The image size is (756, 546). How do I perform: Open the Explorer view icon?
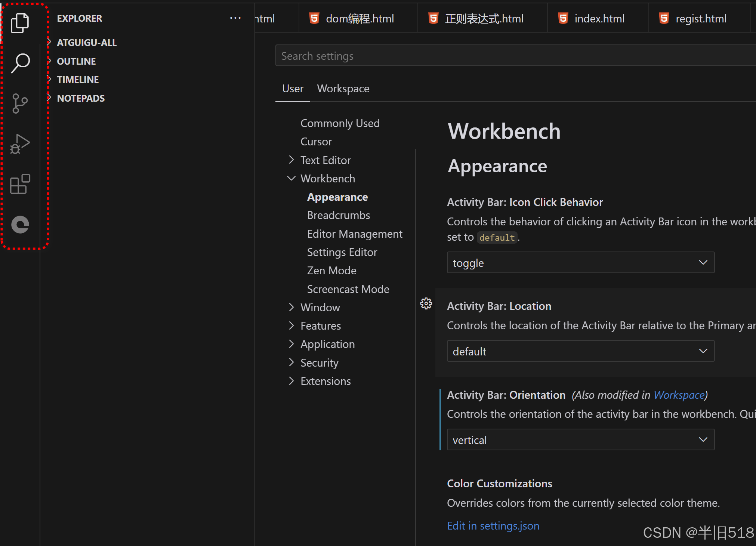pos(20,23)
